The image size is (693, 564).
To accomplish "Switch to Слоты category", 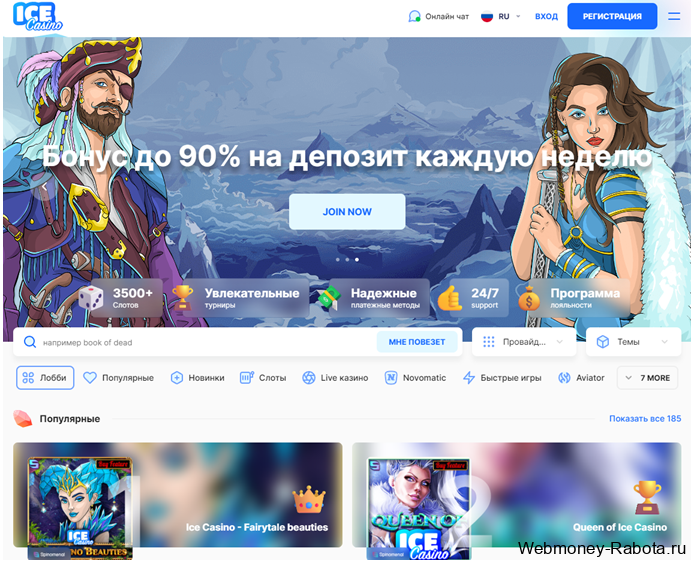I will [x=263, y=378].
